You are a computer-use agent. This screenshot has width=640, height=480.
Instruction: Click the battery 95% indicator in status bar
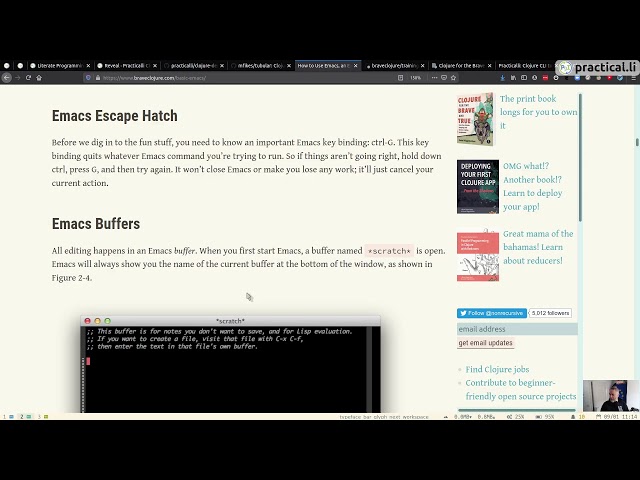[x=544, y=417]
